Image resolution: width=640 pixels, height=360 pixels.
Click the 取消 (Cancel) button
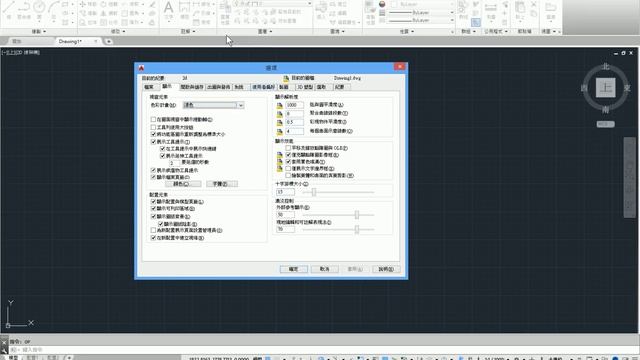pyautogui.click(x=324, y=269)
